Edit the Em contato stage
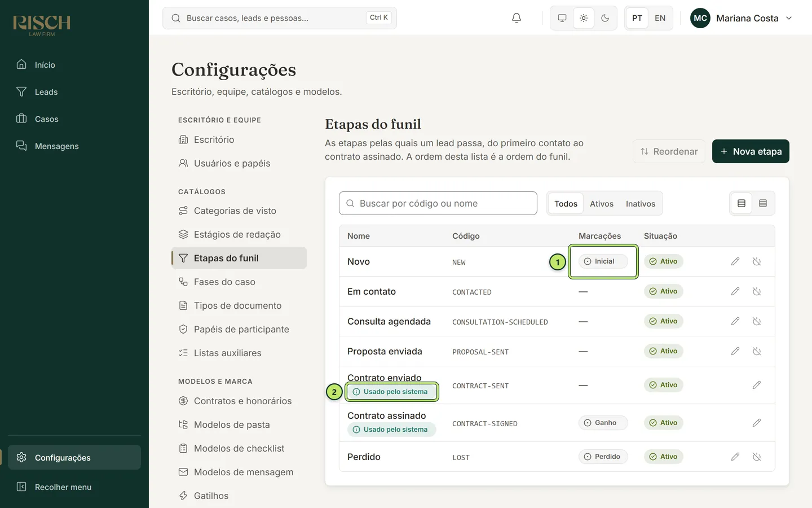The height and width of the screenshot is (508, 812). click(735, 291)
